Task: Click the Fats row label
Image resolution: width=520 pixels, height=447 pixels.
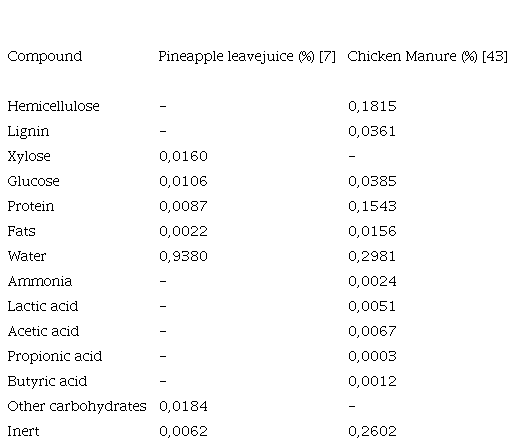Action: tap(21, 231)
